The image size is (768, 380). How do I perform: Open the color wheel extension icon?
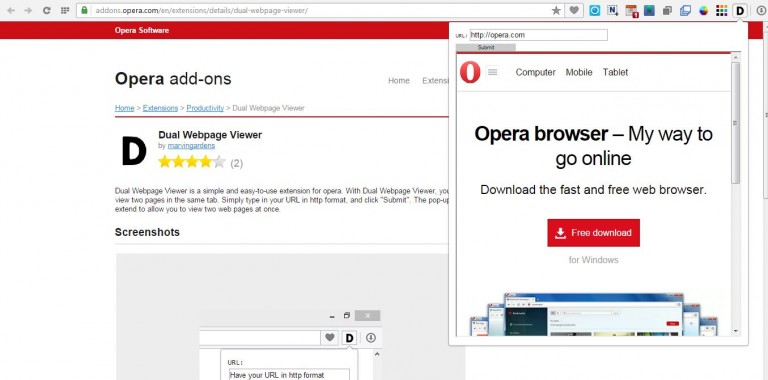(703, 11)
